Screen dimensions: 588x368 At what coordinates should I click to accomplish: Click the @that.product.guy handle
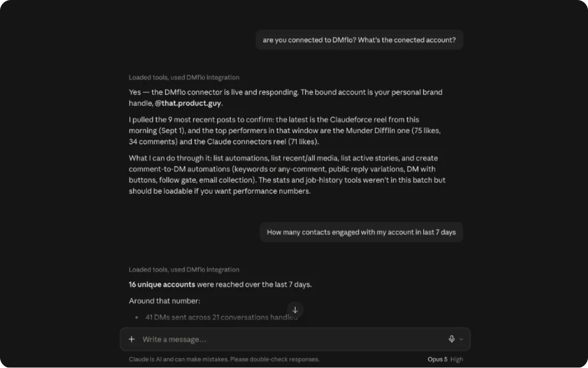point(188,103)
